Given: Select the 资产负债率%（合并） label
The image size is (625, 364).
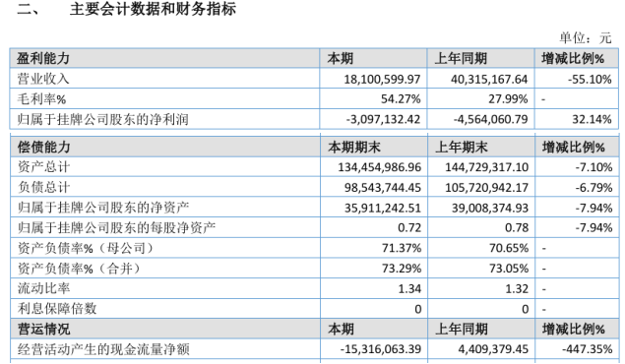Looking at the screenshot, I should coord(80,269).
